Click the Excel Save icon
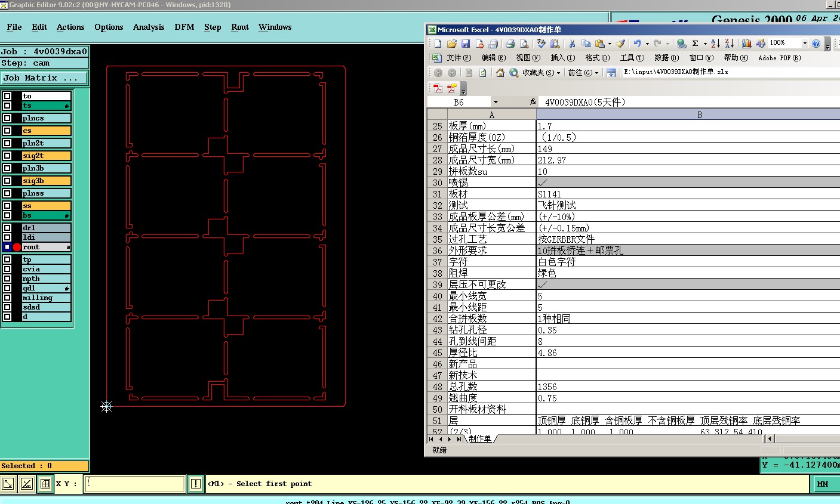840x504 pixels. pyautogui.click(x=466, y=44)
